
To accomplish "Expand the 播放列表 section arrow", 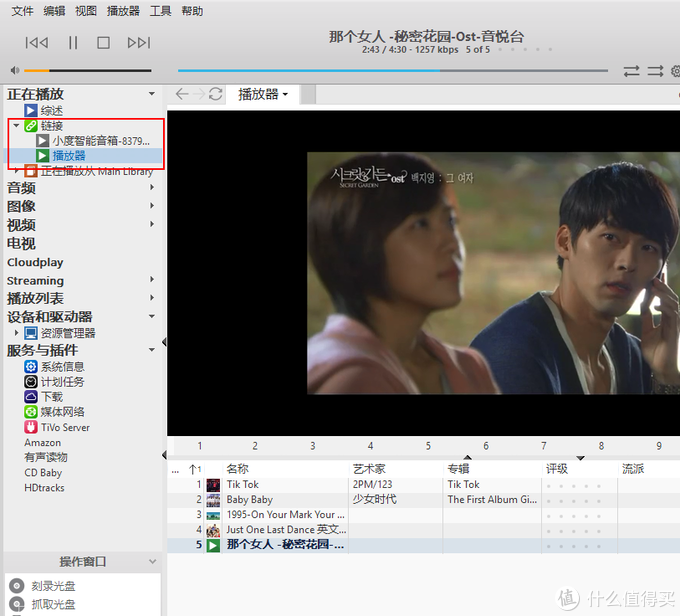I will point(152,298).
